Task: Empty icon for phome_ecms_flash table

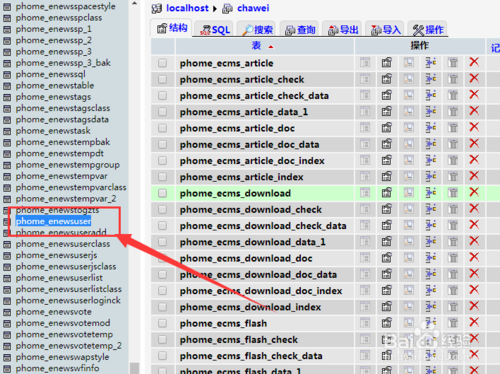Action: click(x=453, y=323)
